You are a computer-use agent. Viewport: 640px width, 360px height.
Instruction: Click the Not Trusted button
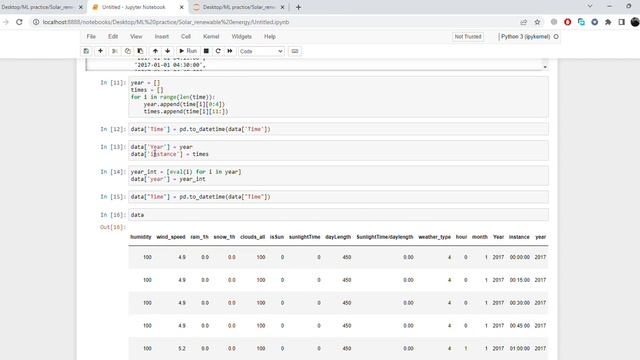point(468,37)
